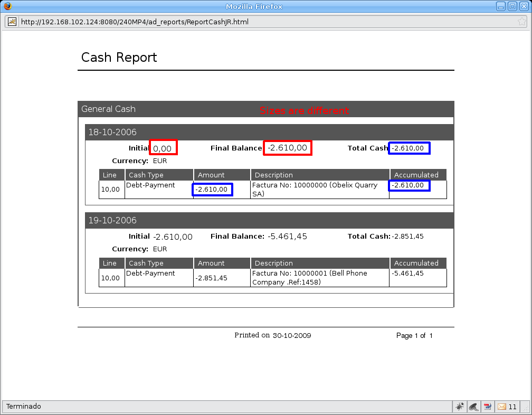The image size is (532, 415).
Task: Click the Amount -2.851,45 table cell
Action: pyautogui.click(x=212, y=278)
